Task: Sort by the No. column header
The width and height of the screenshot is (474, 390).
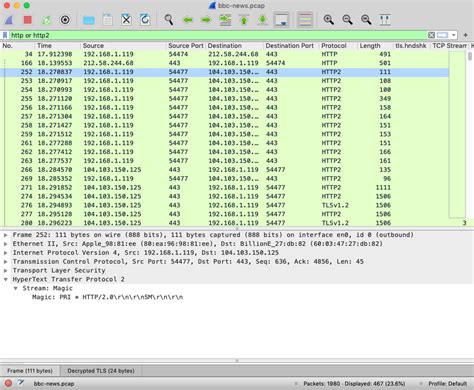Action: (x=17, y=46)
